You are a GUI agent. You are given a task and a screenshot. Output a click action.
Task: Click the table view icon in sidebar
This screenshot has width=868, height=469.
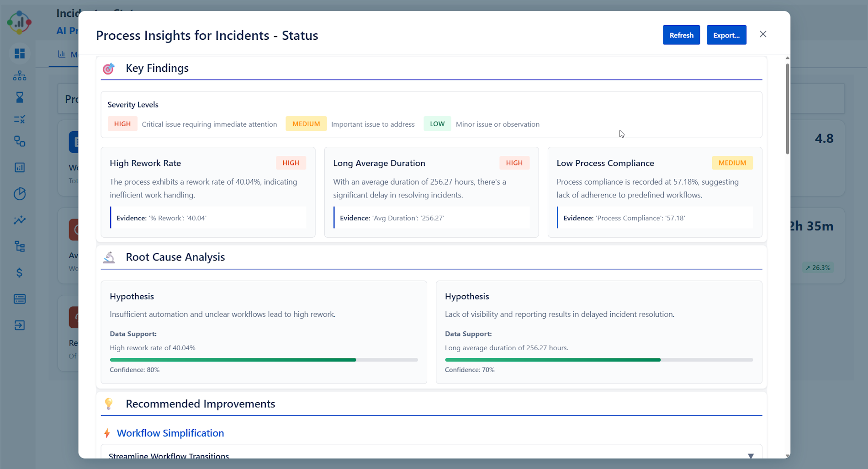[20, 298]
